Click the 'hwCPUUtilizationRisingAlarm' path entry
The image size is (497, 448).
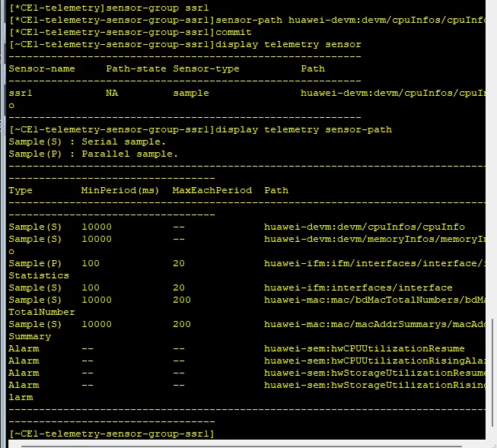coord(374,361)
